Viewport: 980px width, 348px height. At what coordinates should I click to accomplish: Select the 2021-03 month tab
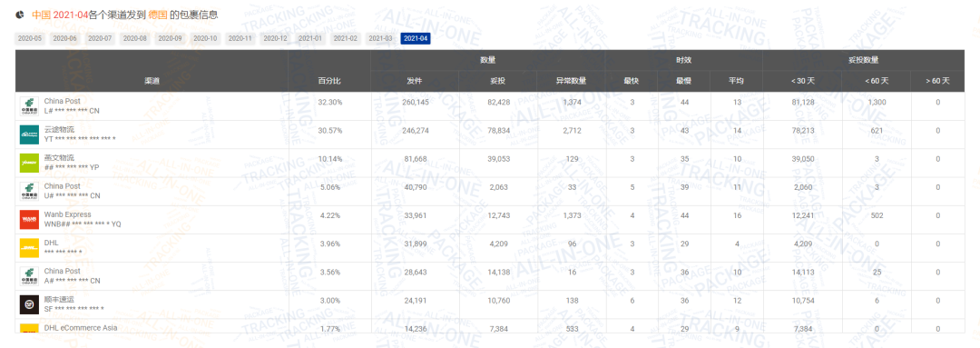coord(380,39)
